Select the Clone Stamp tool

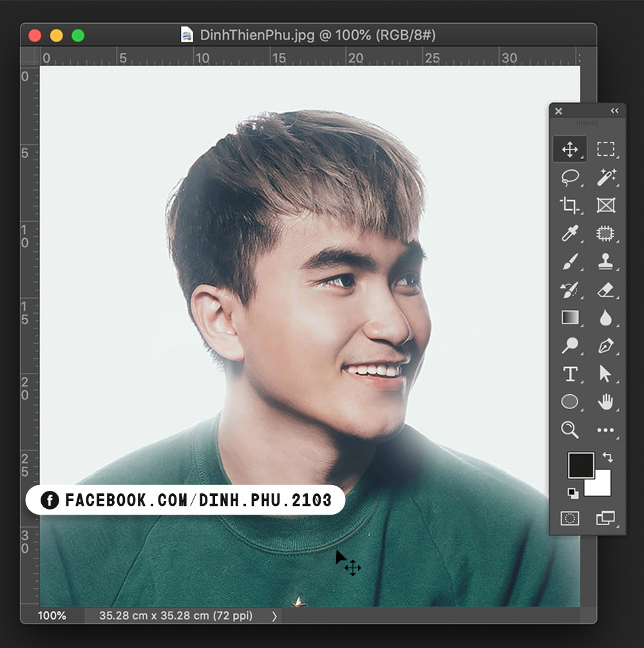[605, 262]
